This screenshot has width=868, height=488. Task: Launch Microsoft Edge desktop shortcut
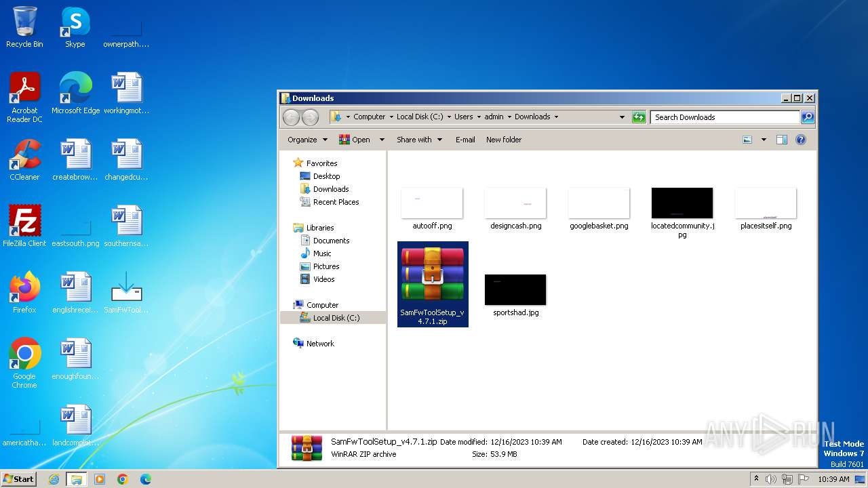coord(75,93)
